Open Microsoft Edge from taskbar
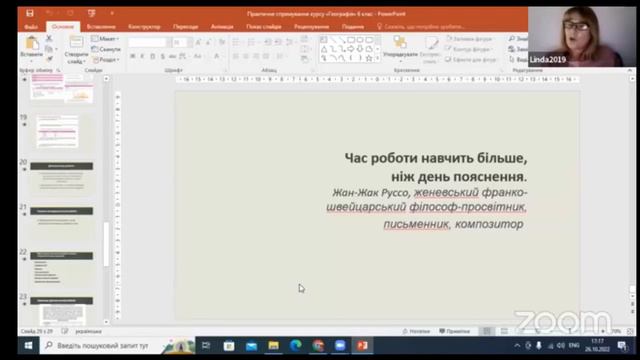 click(x=296, y=346)
